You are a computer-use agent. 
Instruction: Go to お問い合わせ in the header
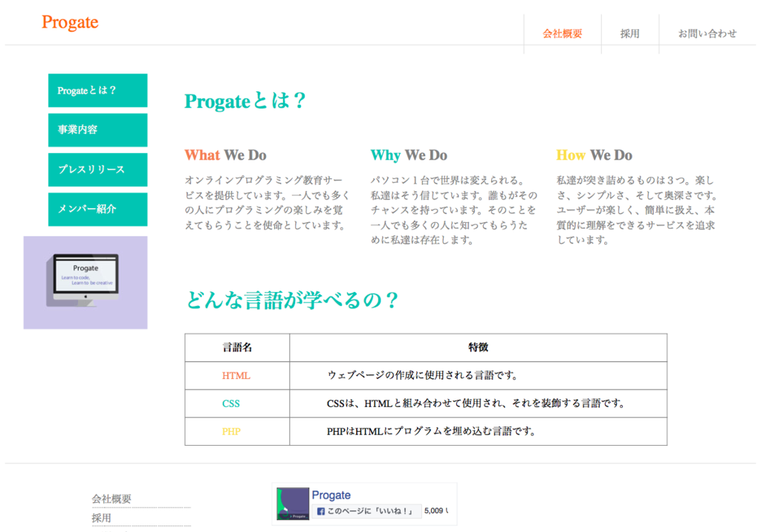707,33
